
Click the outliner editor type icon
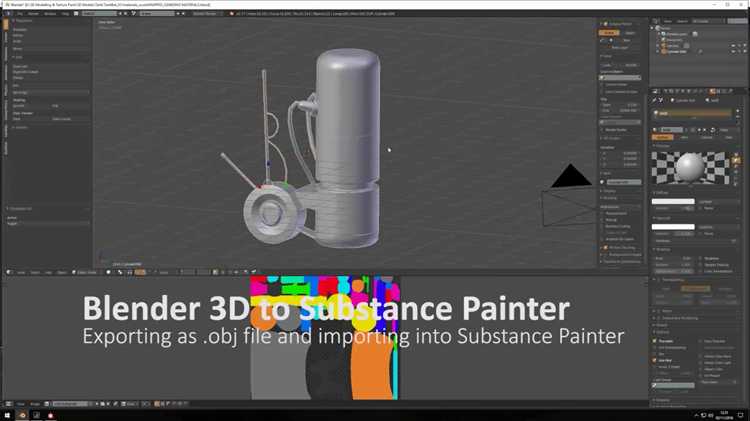click(656, 21)
